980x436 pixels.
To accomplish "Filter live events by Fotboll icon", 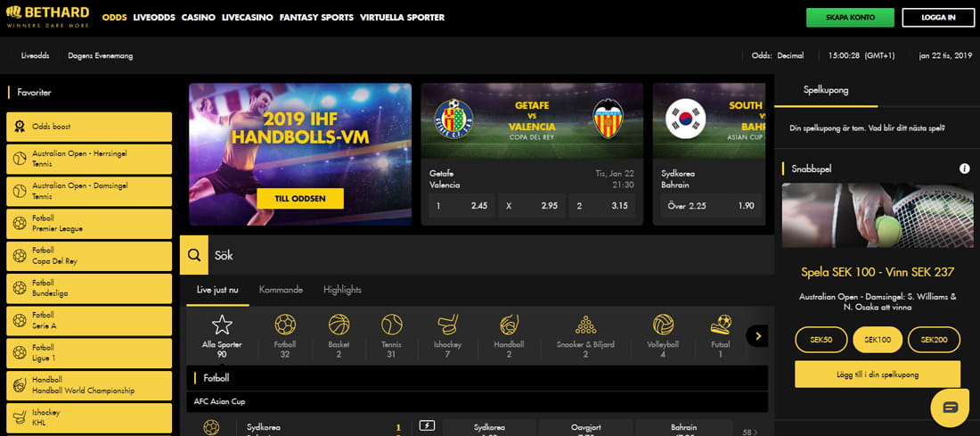I will coord(285,325).
